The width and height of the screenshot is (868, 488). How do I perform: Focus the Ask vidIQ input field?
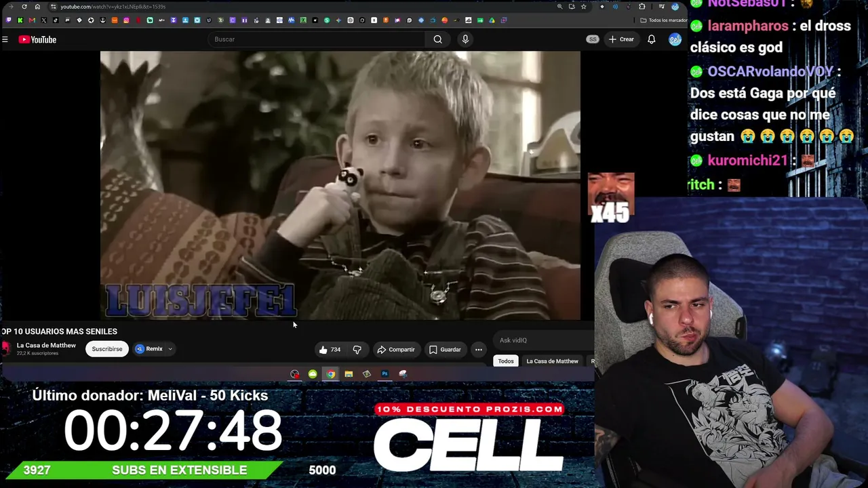click(542, 340)
